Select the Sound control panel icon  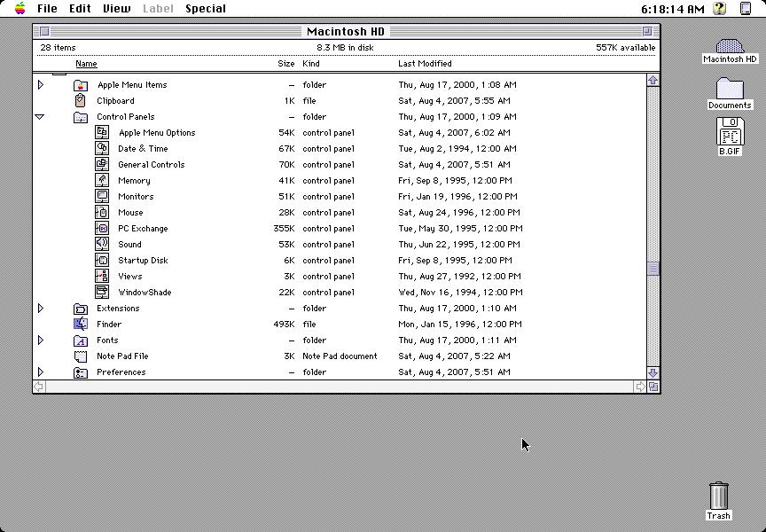[102, 244]
